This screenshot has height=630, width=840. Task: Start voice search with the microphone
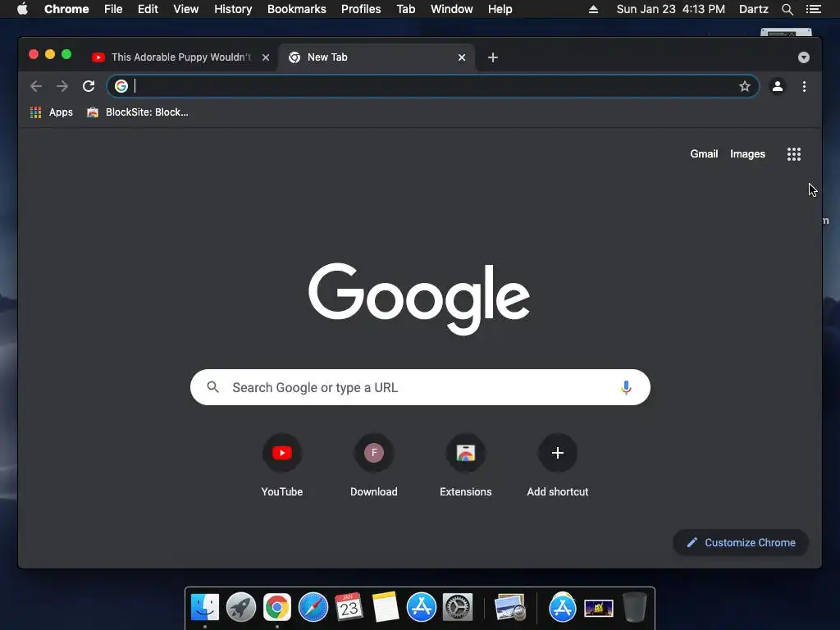click(626, 387)
